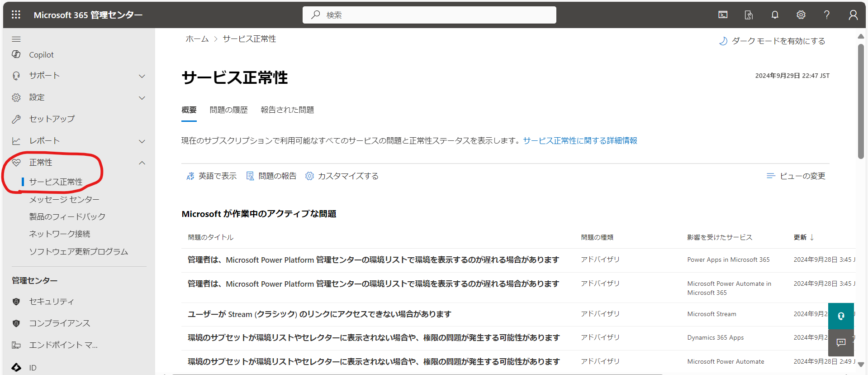This screenshot has height=375, width=868.
Task: Click the セキュリティ shield icon
Action: coord(16,302)
